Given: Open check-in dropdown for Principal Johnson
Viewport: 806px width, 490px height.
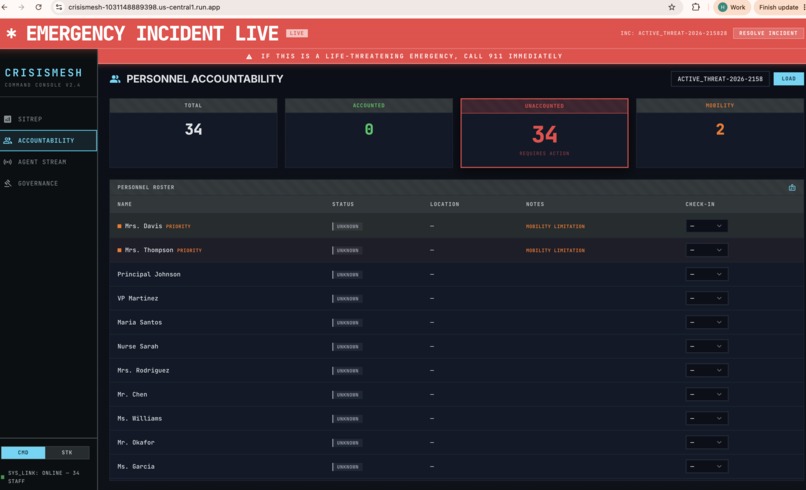Looking at the screenshot, I should point(707,275).
